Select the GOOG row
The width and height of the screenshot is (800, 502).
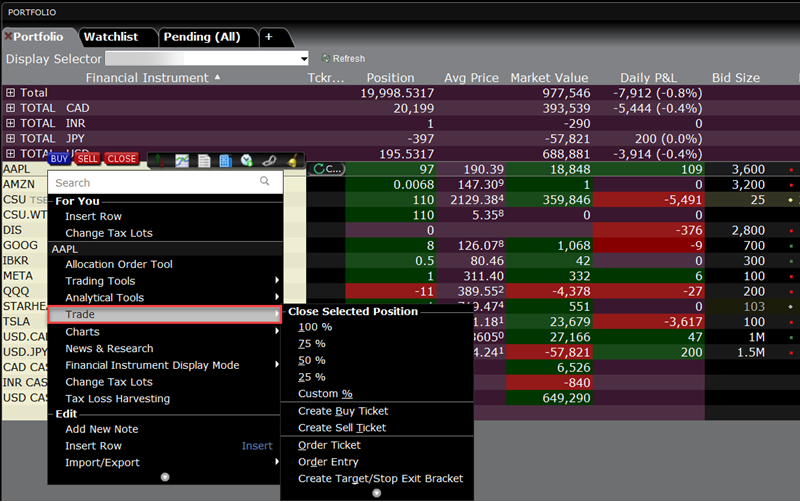click(20, 245)
